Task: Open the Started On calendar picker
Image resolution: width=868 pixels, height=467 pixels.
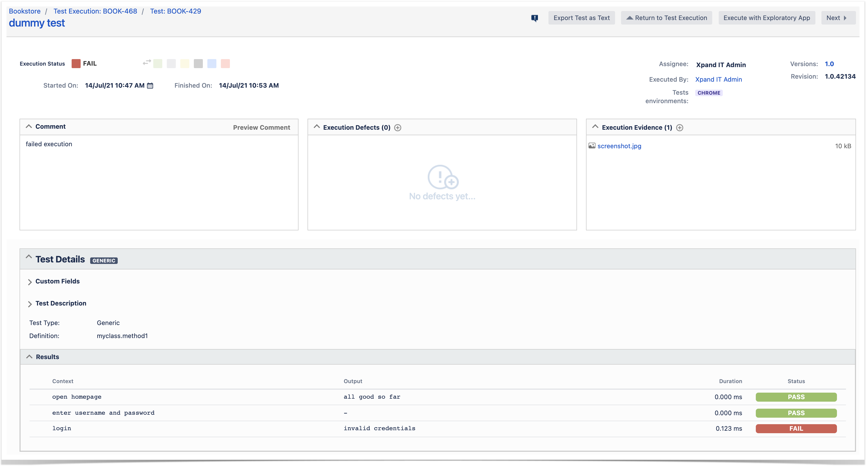Action: (150, 86)
